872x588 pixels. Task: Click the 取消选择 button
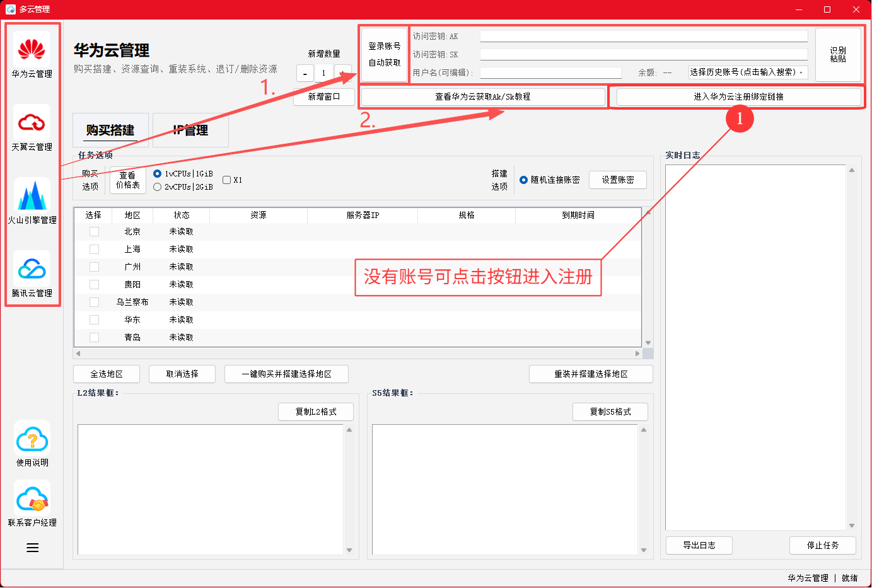pyautogui.click(x=182, y=374)
